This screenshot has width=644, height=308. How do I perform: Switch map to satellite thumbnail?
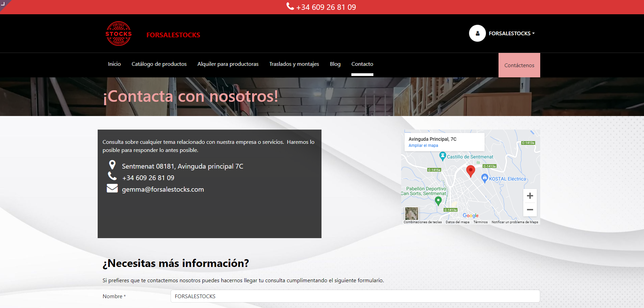point(412,214)
